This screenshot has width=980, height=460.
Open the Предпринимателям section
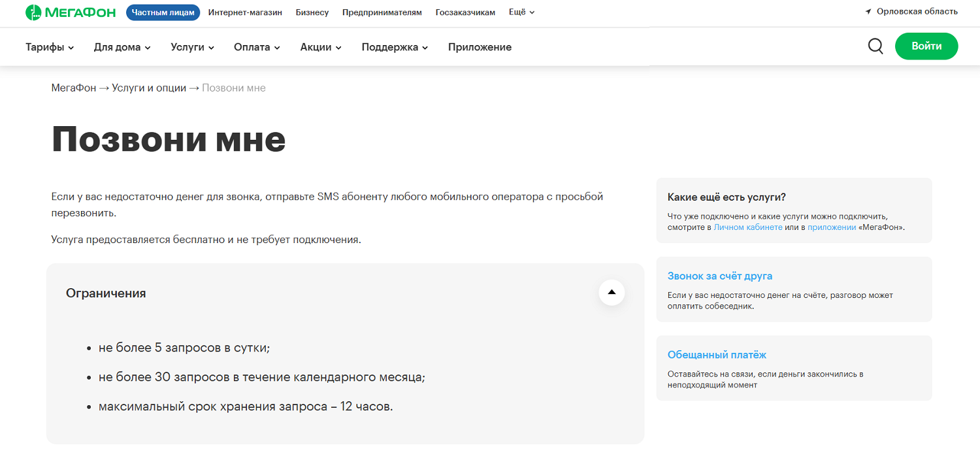point(382,12)
